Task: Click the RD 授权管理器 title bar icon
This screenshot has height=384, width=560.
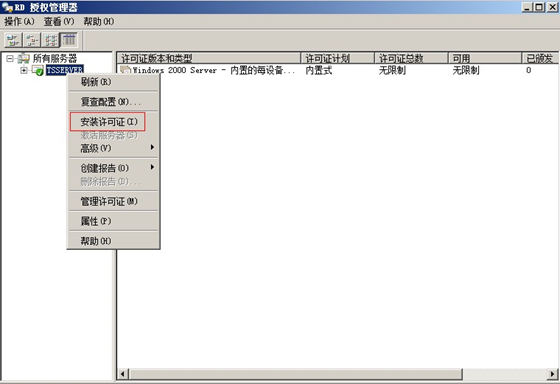Action: (7, 7)
